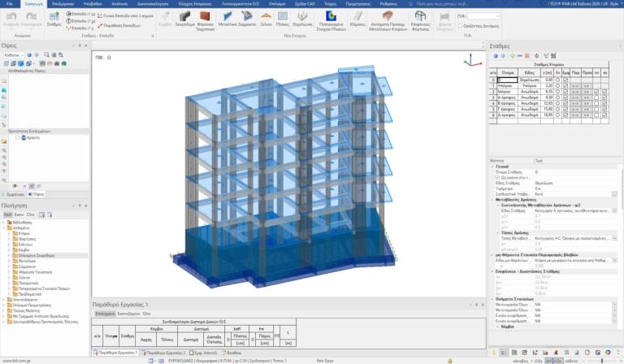624x364 pixels.
Task: Expand Τεύχος Μελέτης tree node
Action: coord(4,310)
